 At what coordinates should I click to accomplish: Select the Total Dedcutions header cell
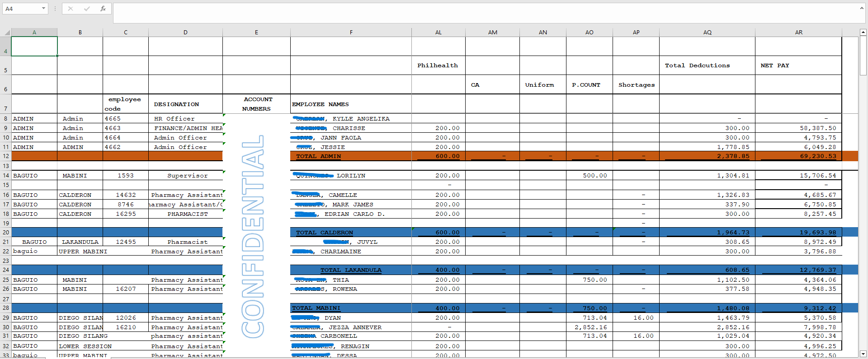tap(707, 65)
